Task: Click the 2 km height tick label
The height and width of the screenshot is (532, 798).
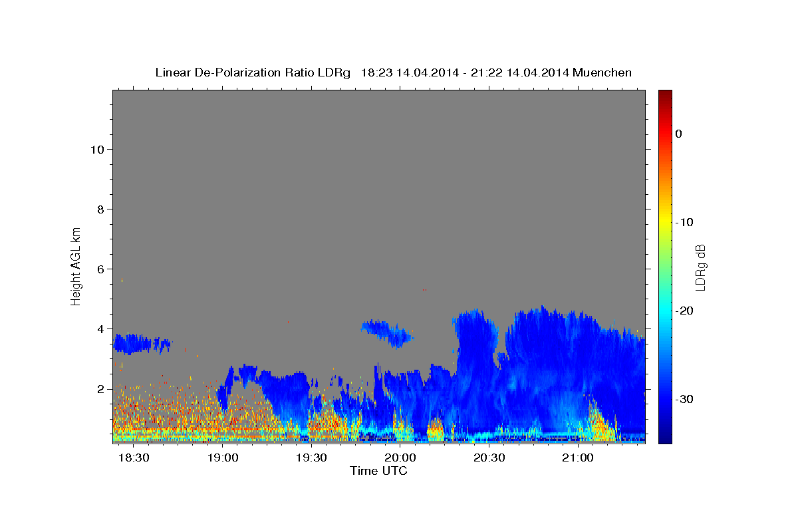Action: click(x=100, y=389)
